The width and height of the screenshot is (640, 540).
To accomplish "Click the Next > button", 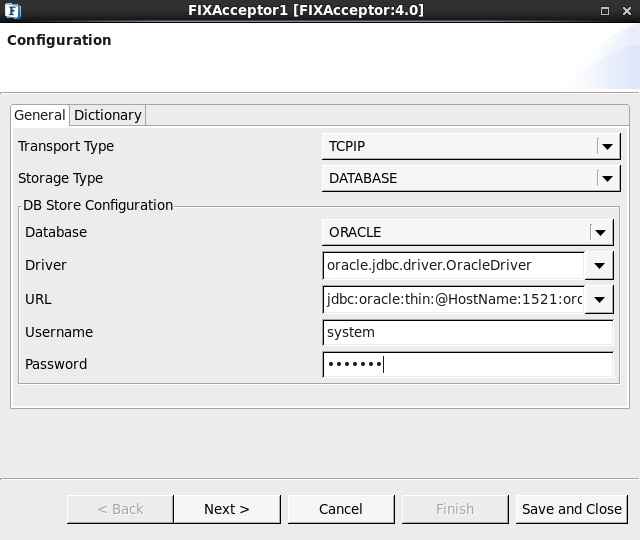I will tap(227, 509).
